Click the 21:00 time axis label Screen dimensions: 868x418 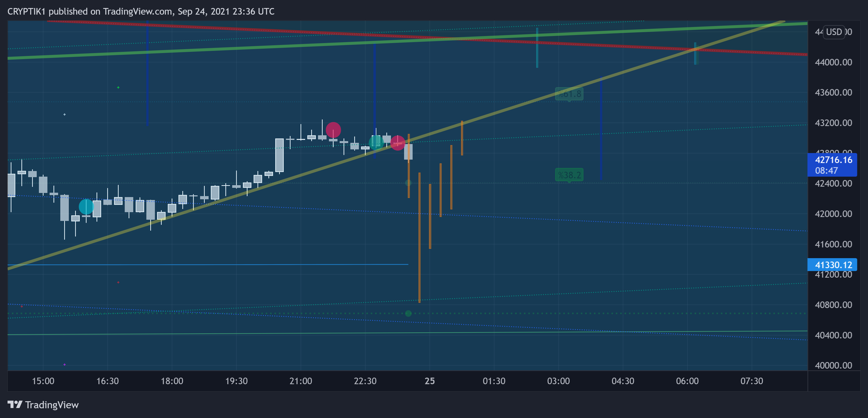point(301,381)
